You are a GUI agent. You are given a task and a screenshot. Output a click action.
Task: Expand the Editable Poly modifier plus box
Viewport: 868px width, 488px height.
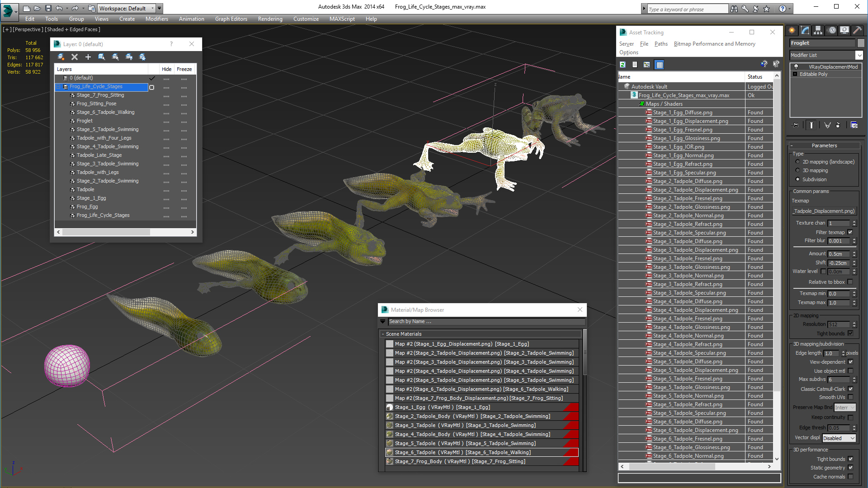(x=795, y=74)
